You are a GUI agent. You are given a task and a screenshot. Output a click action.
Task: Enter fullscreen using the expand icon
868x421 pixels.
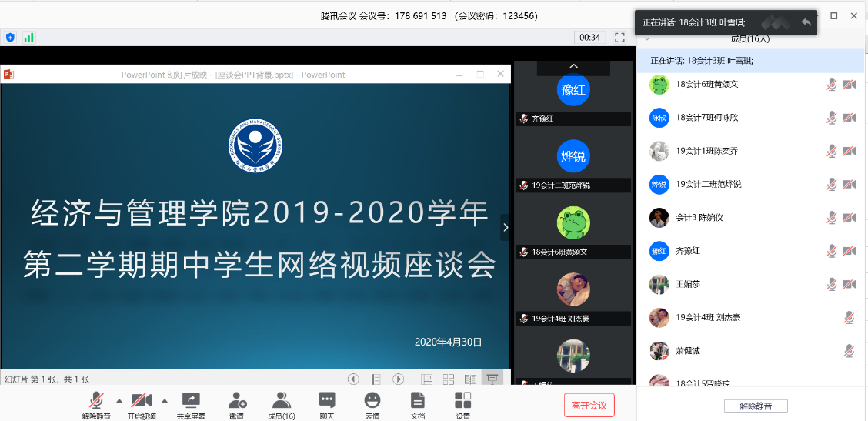click(619, 37)
